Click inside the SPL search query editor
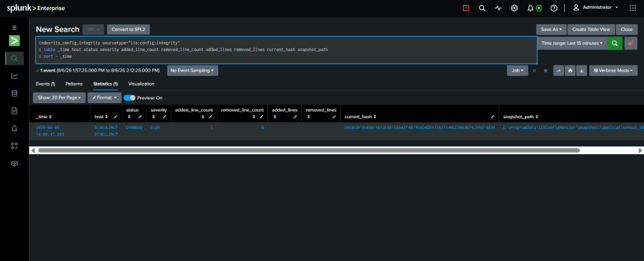The image size is (644, 261). click(x=286, y=50)
